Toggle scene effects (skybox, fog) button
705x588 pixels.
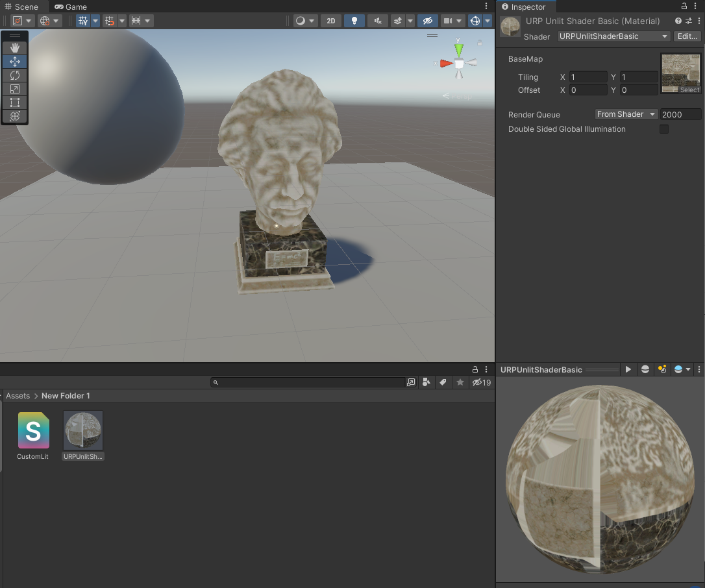pyautogui.click(x=398, y=21)
